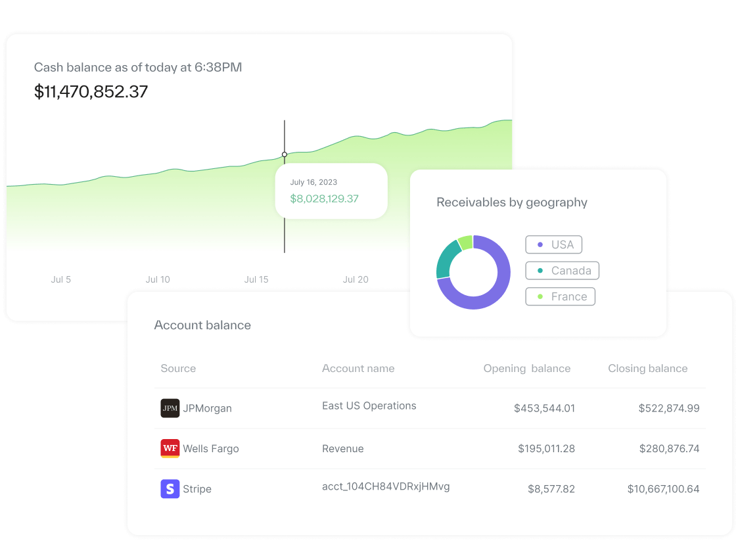The height and width of the screenshot is (560, 738).
Task: Open the East US Operations account
Action: click(369, 406)
